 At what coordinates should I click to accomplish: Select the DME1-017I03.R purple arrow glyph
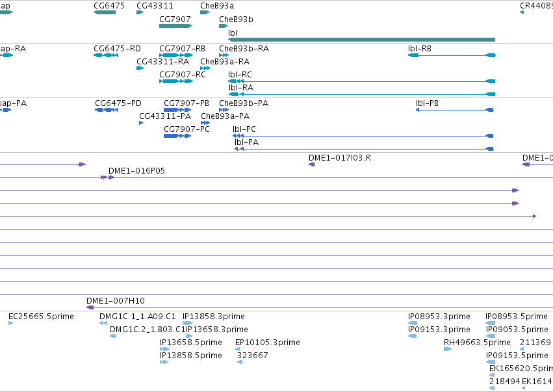[x=311, y=164]
